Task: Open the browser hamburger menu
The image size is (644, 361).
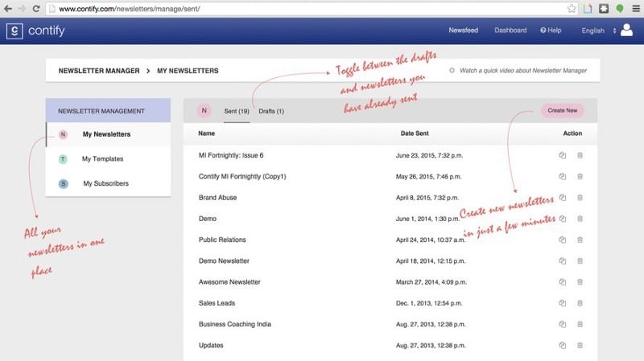Action: 636,9
